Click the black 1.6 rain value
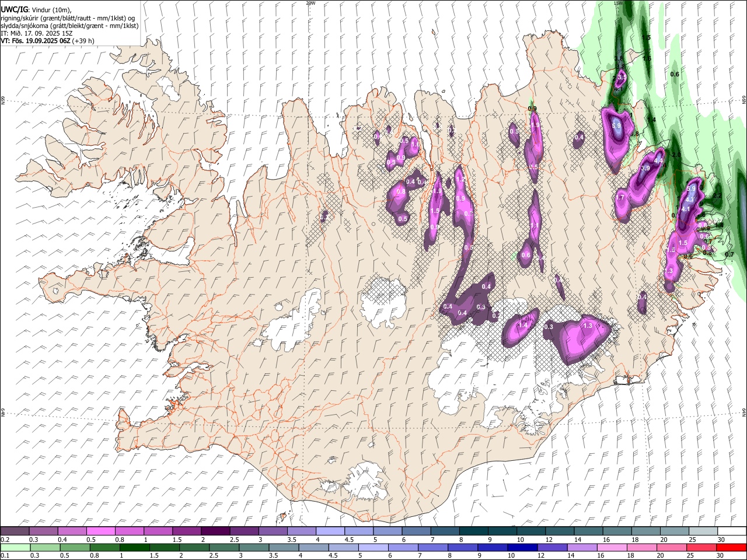This screenshot has width=747, height=560. point(647,58)
